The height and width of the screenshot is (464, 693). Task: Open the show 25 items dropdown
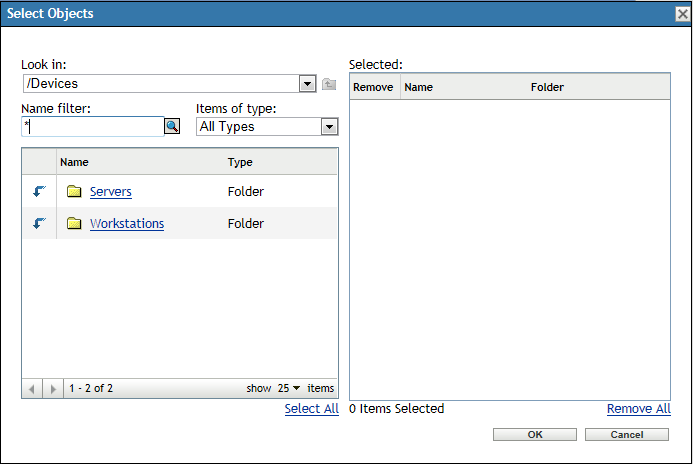click(290, 388)
